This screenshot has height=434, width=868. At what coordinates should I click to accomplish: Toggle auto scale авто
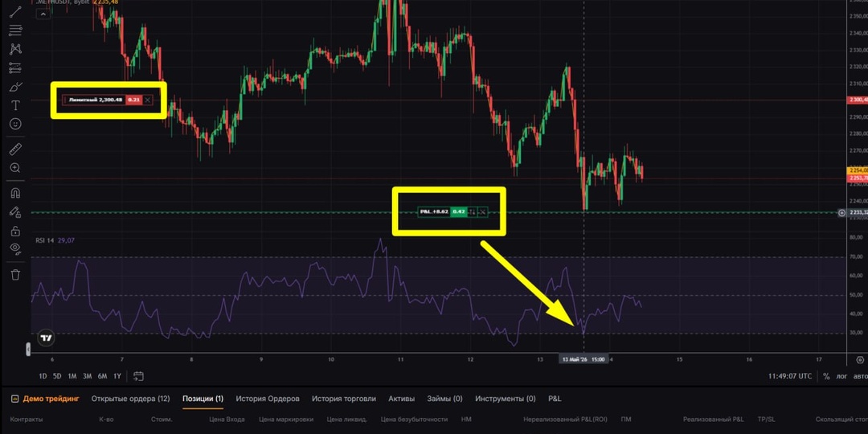click(860, 376)
